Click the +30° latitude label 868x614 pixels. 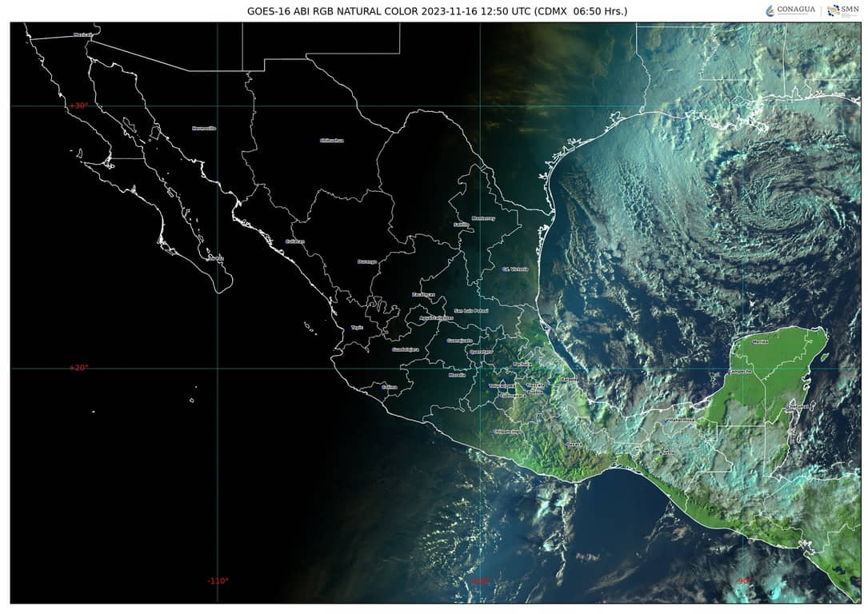[x=78, y=106]
